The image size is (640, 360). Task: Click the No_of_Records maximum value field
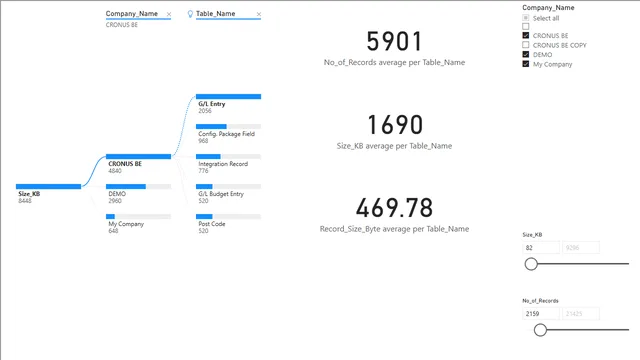click(581, 313)
